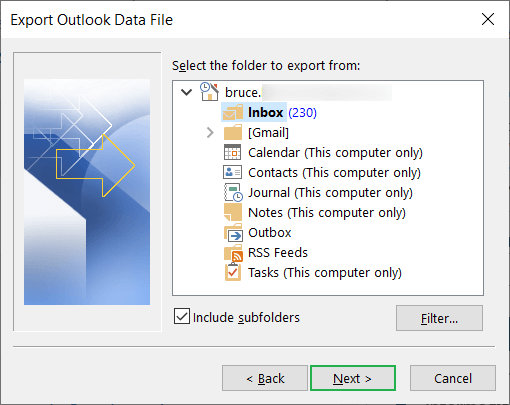510x405 pixels.
Task: Click the Inbox envelope folder icon
Action: [233, 112]
